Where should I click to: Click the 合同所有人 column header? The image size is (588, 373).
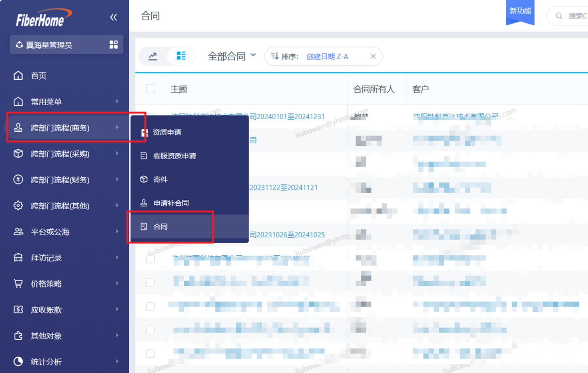tap(374, 89)
